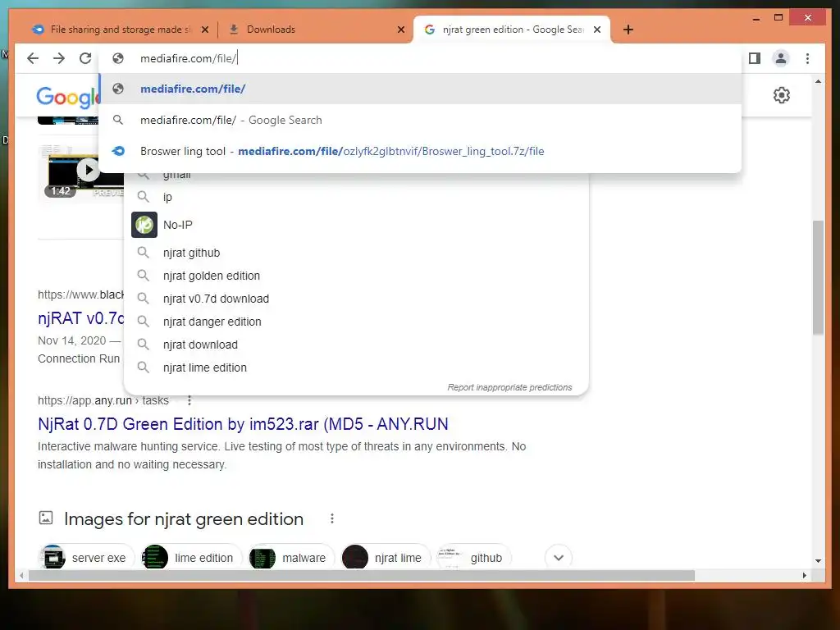Click the scroll-right arrow of horizontal scrollbar
Screen dimensions: 840x630
804,575
